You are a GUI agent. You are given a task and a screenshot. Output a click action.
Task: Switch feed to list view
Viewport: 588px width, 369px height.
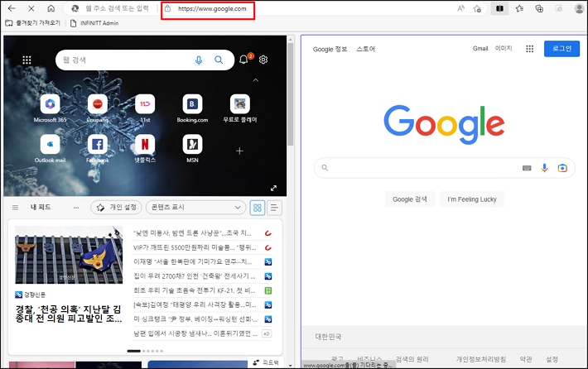274,208
